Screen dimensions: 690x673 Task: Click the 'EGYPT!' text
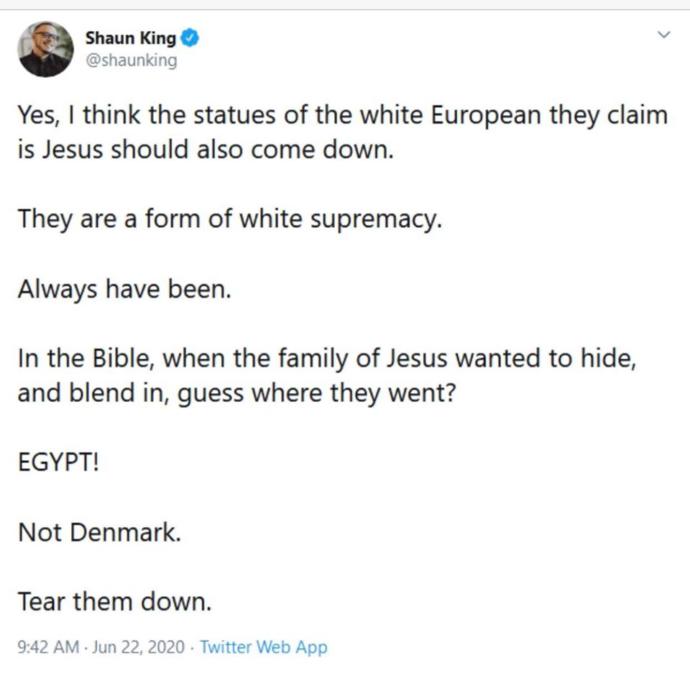click(59, 462)
